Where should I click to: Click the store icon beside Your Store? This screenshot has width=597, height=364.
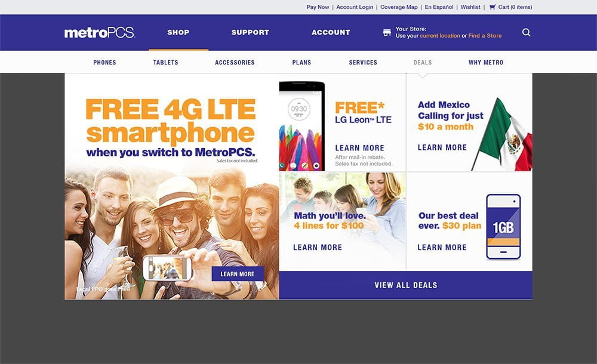tap(387, 32)
